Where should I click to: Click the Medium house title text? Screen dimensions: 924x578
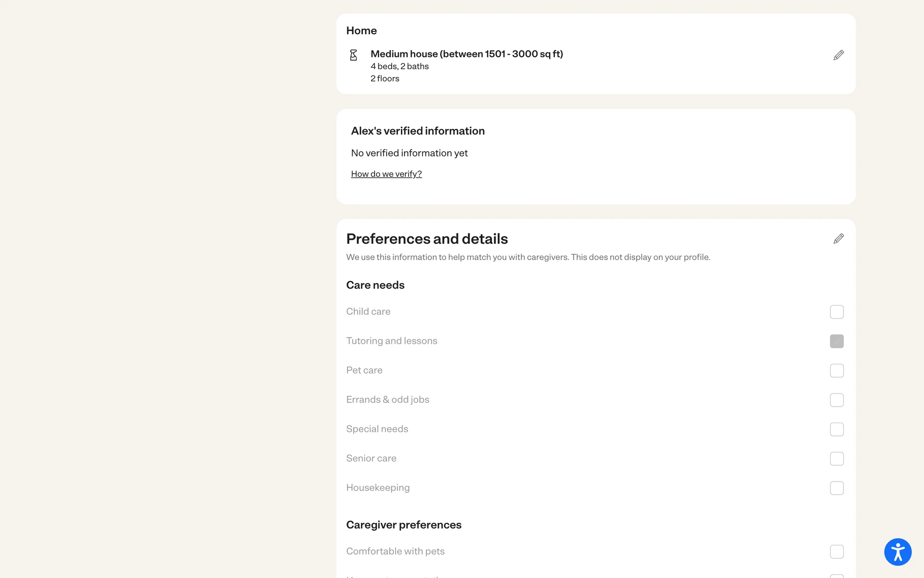tap(466, 54)
